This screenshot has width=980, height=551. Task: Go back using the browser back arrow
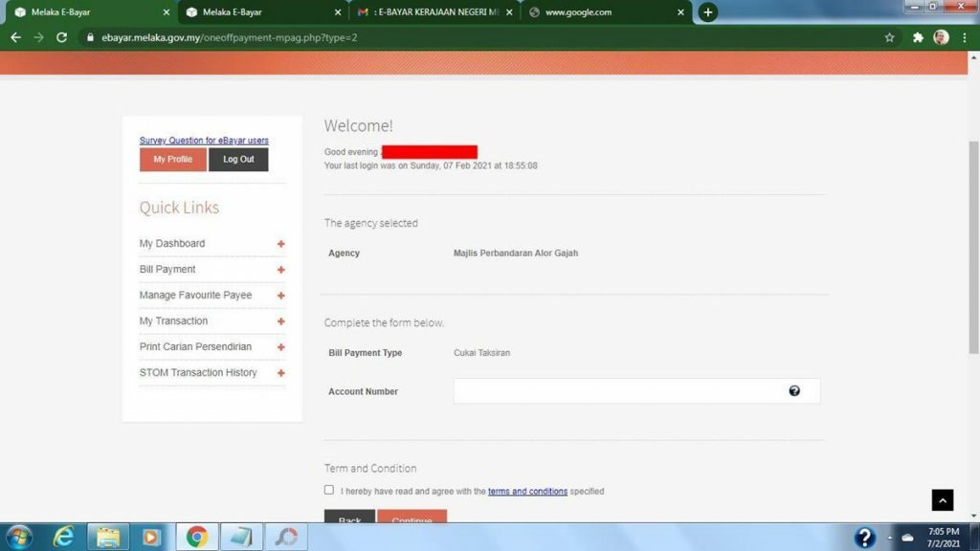coord(15,37)
